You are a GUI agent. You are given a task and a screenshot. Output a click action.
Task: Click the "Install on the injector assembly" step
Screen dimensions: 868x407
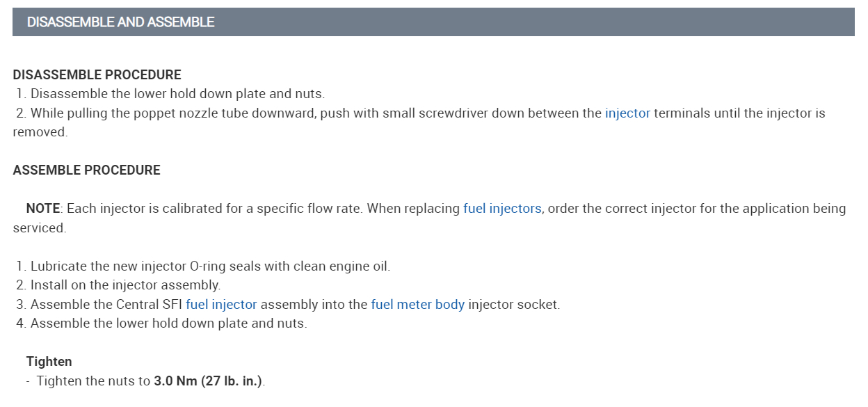tap(125, 285)
